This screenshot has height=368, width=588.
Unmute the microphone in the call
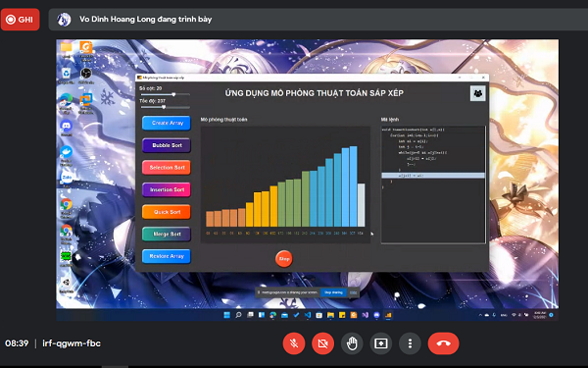tap(294, 343)
